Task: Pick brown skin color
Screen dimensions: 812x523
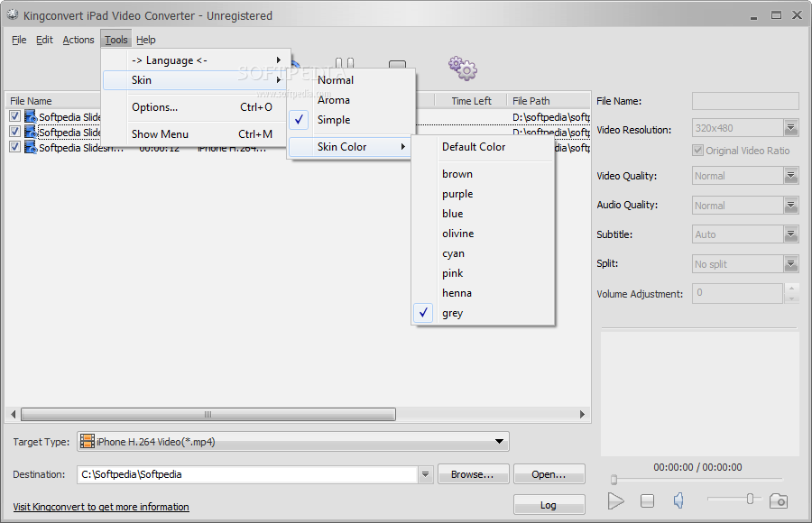Action: pyautogui.click(x=483, y=174)
